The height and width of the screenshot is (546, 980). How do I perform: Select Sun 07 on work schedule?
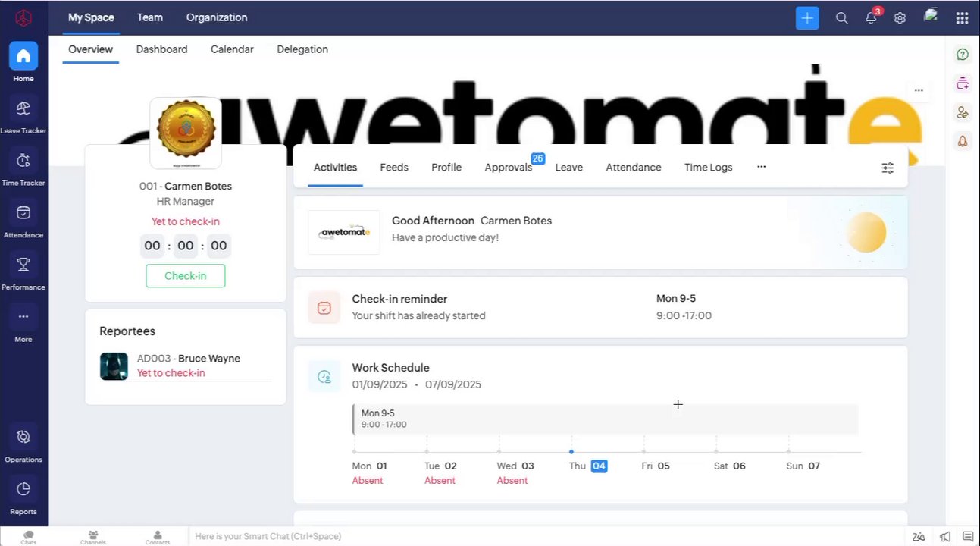tap(803, 466)
